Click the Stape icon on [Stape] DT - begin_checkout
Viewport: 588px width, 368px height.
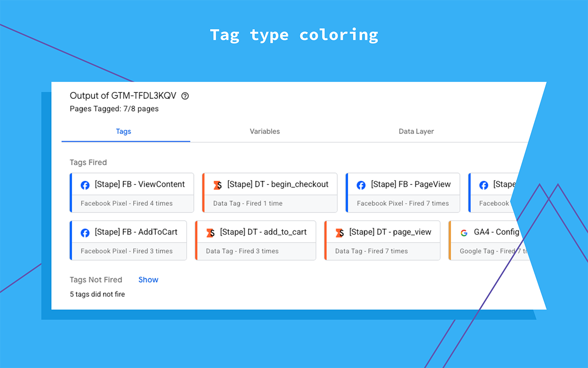click(x=217, y=184)
